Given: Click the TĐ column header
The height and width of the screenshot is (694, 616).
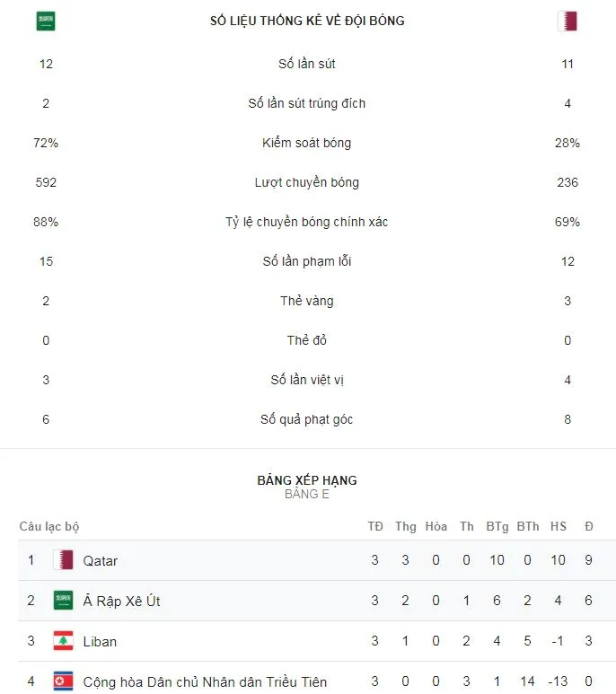Looking at the screenshot, I should 375,526.
